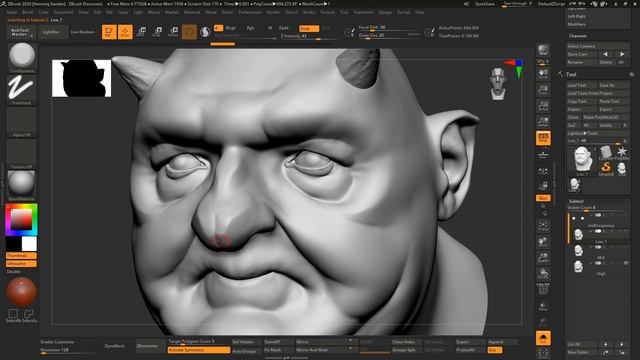Open the Alpha Off picker
The image size is (640, 360).
pyautogui.click(x=22, y=121)
